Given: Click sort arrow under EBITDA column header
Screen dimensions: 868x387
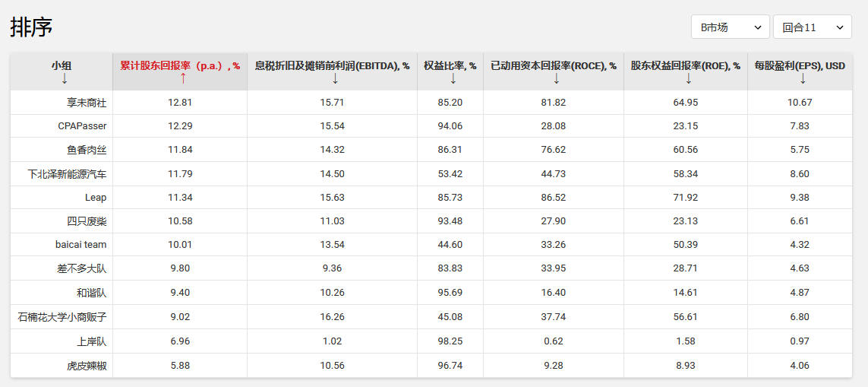Looking at the screenshot, I should point(335,78).
